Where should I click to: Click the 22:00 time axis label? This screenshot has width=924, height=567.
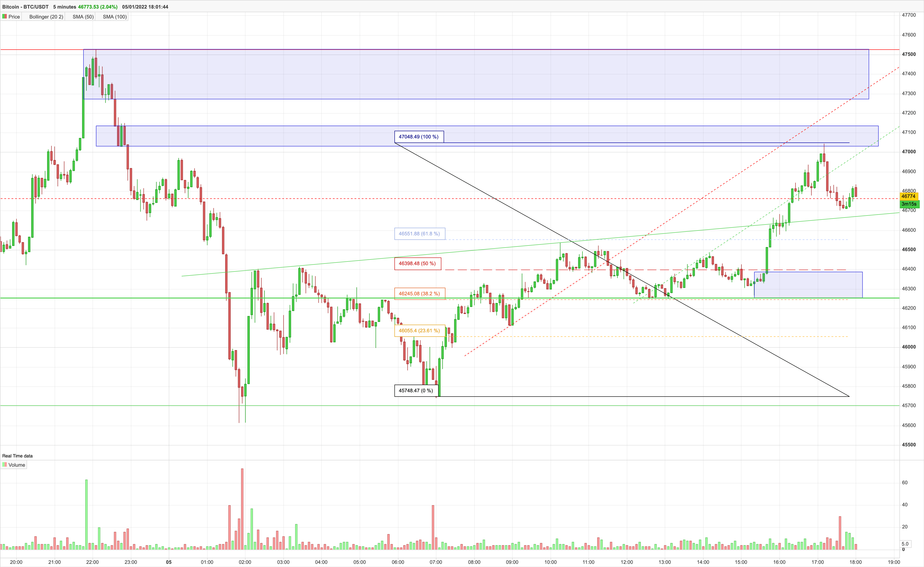92,562
